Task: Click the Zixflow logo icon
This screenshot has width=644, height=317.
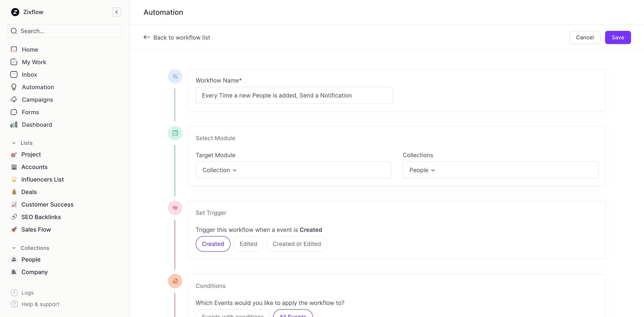Action: (x=15, y=12)
